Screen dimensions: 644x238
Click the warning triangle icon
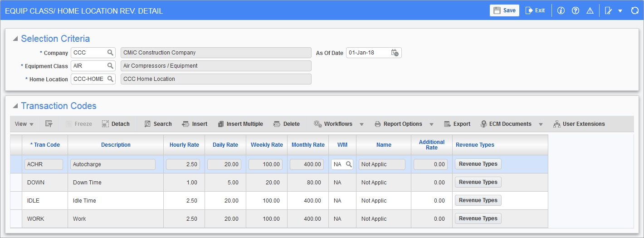click(x=590, y=10)
